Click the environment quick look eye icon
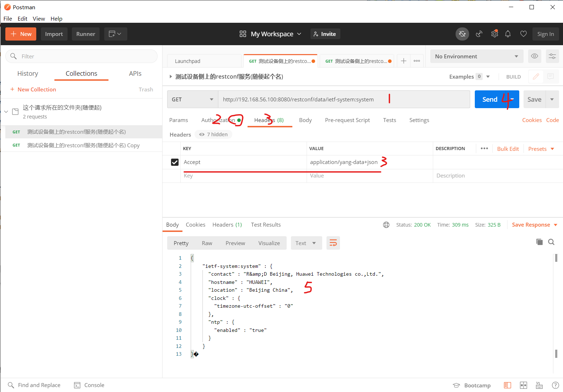 click(534, 56)
